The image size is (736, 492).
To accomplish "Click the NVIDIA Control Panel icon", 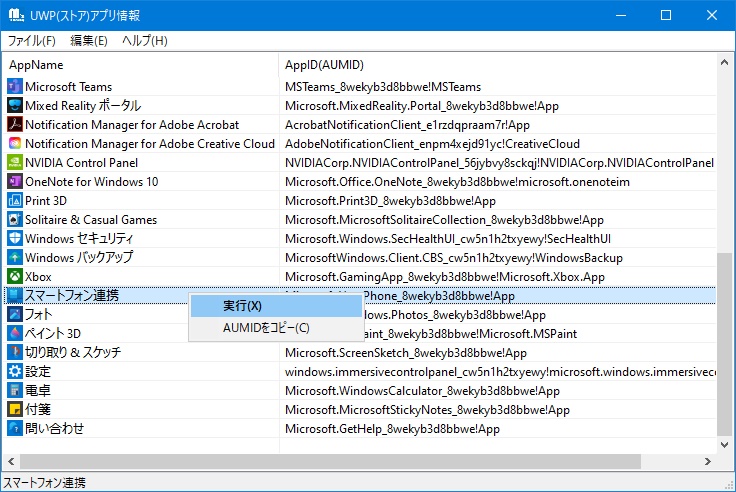I will [x=15, y=162].
